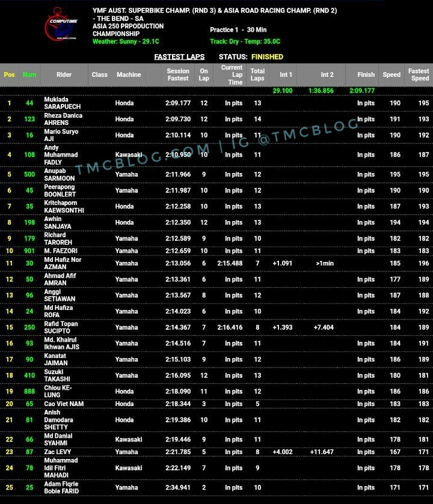Click Int 2 gap +11.647
The image size is (433, 504).
pyautogui.click(x=322, y=452)
